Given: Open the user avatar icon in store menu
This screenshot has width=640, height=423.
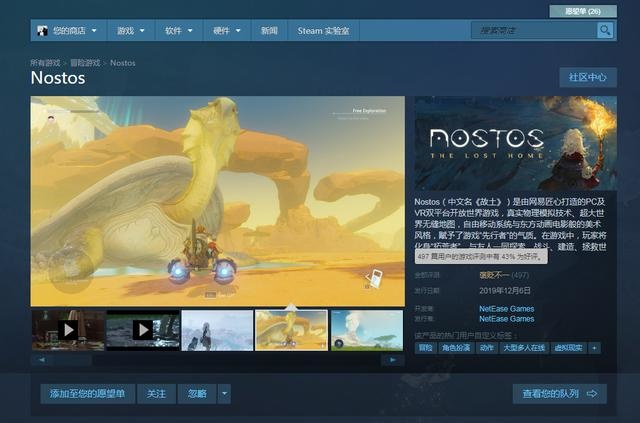Looking at the screenshot, I should tap(42, 31).
